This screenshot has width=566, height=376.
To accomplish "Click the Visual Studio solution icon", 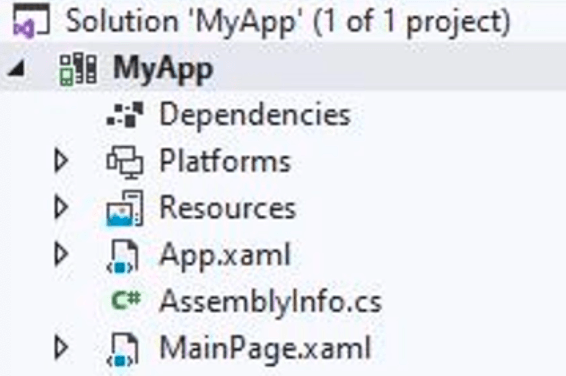I will pos(31,21).
